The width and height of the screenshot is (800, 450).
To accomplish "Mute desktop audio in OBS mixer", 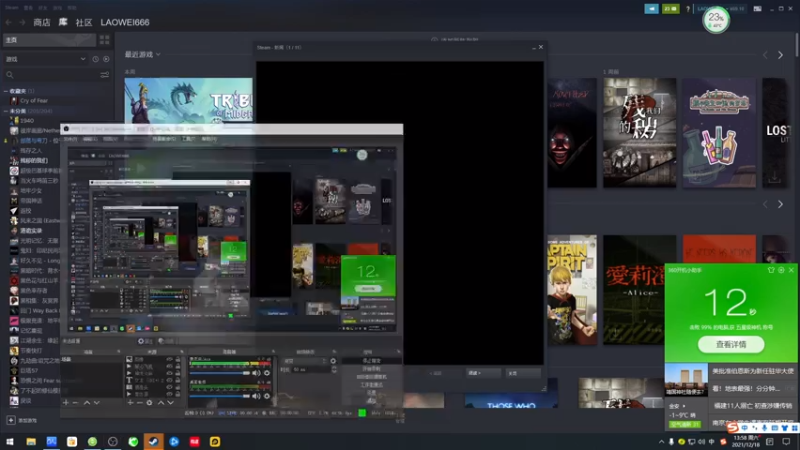I will coord(256,373).
